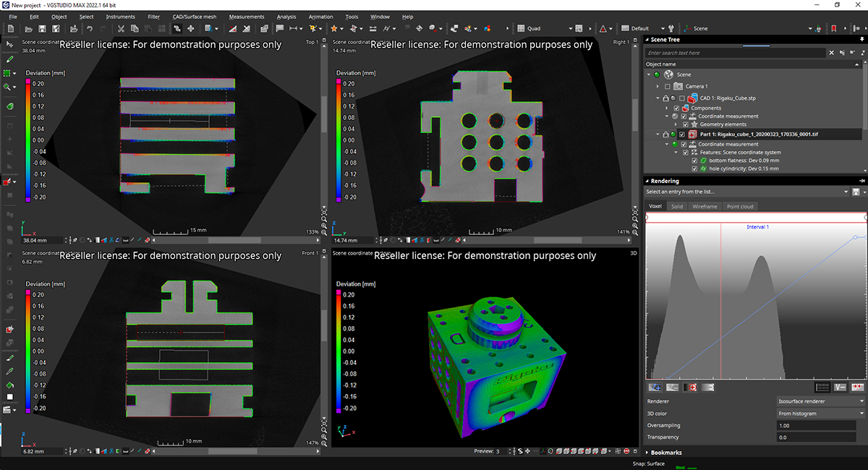The image size is (868, 470).
Task: Clear scene tree search using the X icon
Action: [x=831, y=53]
